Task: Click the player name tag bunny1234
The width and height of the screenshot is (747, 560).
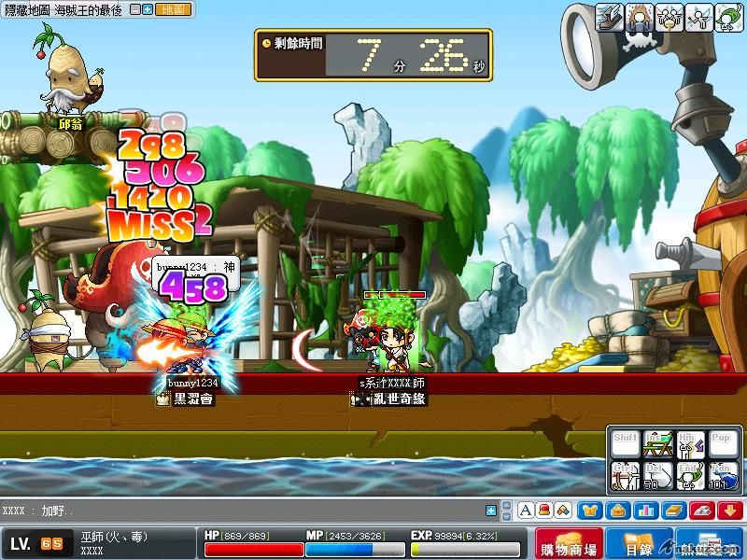Action: (x=192, y=383)
